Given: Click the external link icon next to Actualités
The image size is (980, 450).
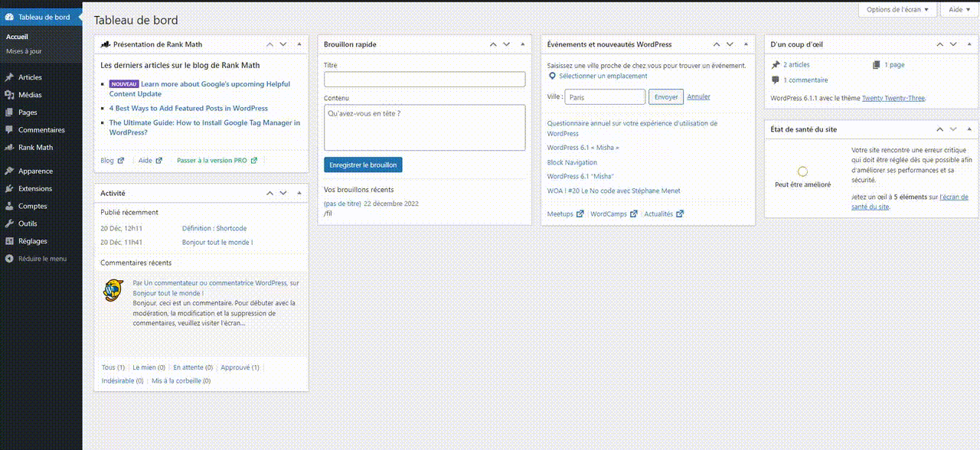Looking at the screenshot, I should pyautogui.click(x=680, y=214).
